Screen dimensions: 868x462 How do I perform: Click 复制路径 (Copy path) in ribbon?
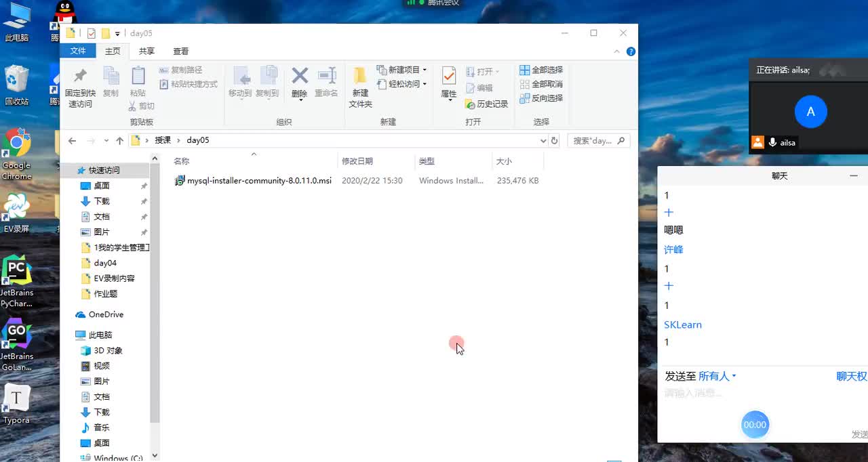[x=180, y=70]
